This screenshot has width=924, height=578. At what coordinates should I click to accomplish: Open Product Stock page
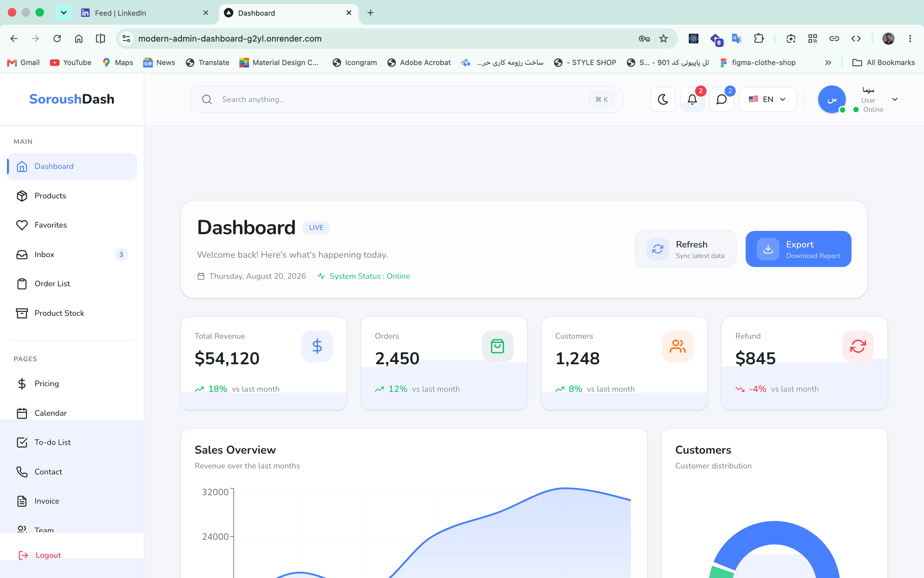coord(72,313)
